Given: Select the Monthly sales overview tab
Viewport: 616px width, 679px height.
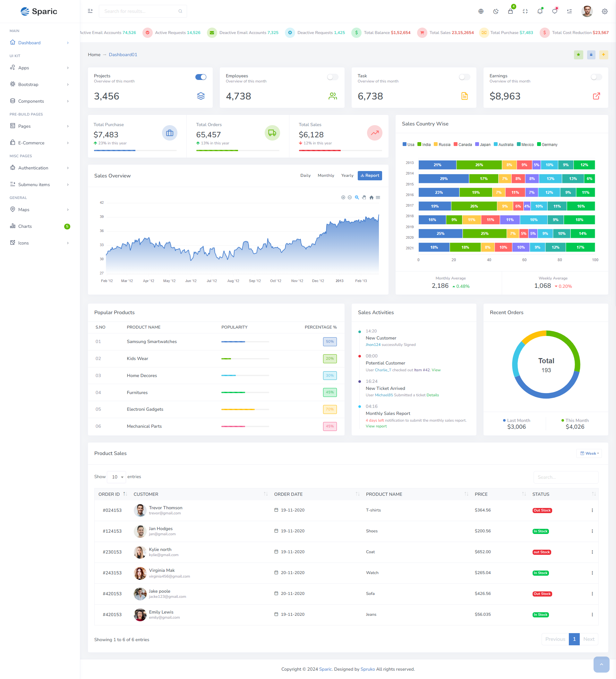Looking at the screenshot, I should (x=326, y=176).
